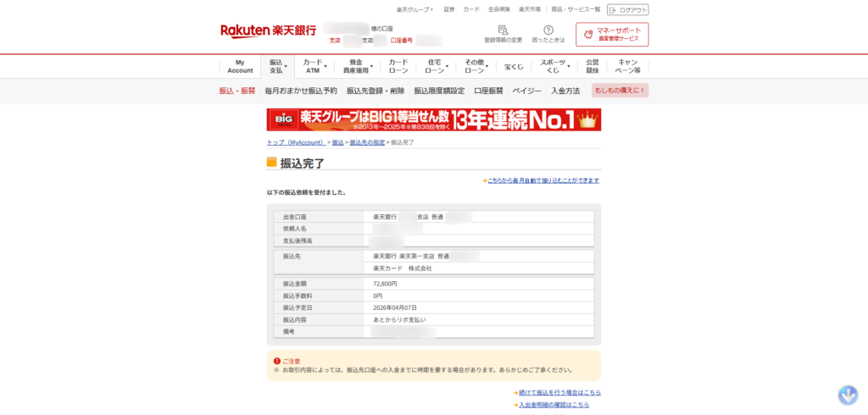Click the もしもの備えに! button
The width and height of the screenshot is (868, 415).
(x=620, y=91)
